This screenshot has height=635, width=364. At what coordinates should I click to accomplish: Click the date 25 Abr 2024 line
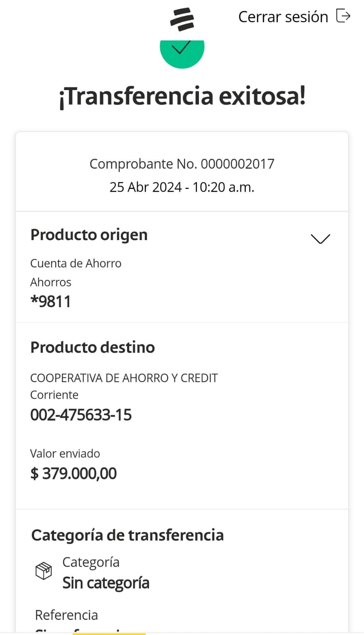tap(182, 187)
